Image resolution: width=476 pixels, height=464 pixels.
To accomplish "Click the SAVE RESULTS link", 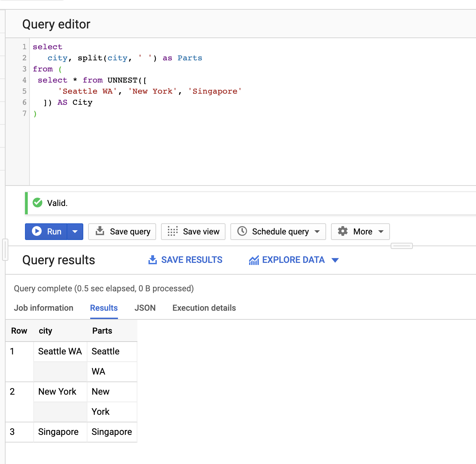I will (x=192, y=260).
